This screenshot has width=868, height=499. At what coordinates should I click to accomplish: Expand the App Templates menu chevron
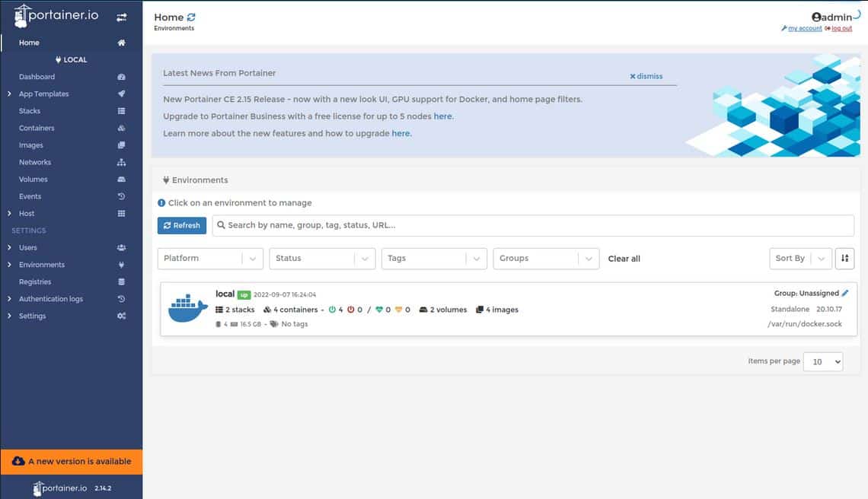click(9, 94)
